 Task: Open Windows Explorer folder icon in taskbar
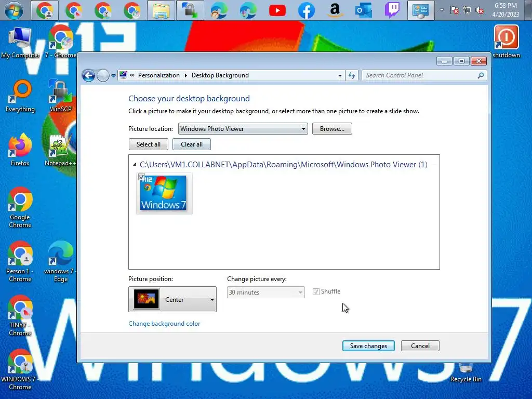[161, 10]
